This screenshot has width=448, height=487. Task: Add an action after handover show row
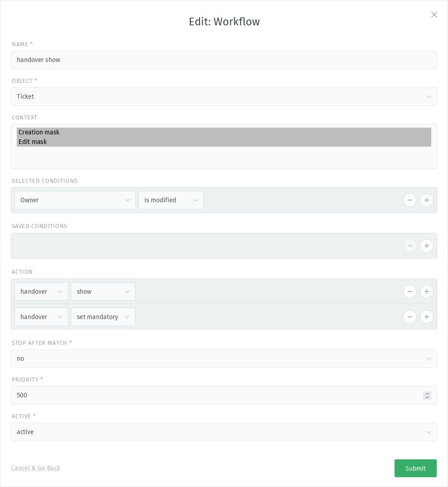427,291
